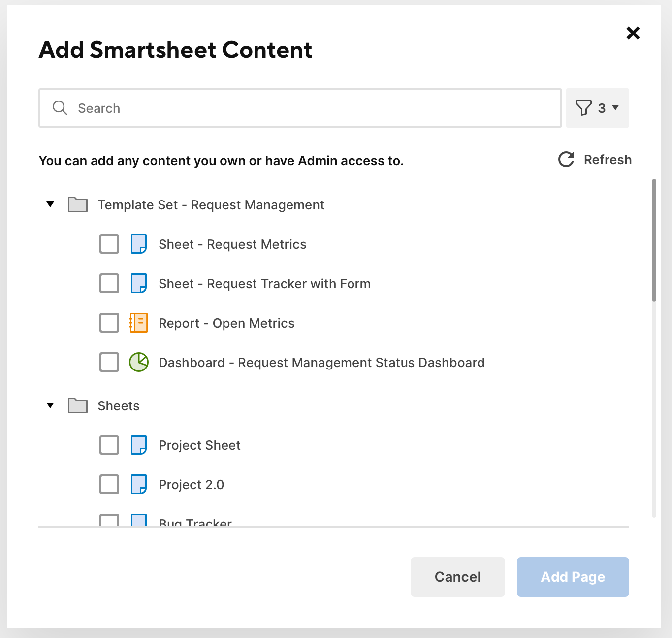The image size is (672, 638).
Task: Click the Sheets folder icon
Action: [78, 405]
